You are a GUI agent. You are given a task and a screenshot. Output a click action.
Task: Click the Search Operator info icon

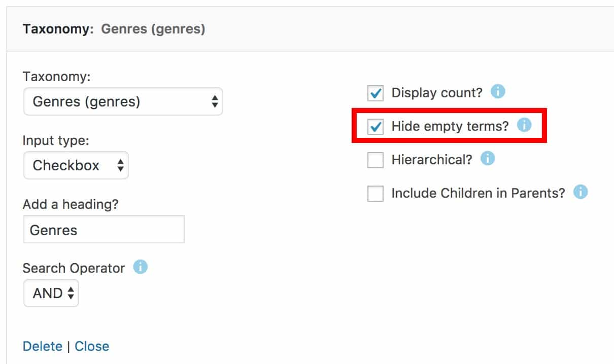pyautogui.click(x=141, y=266)
